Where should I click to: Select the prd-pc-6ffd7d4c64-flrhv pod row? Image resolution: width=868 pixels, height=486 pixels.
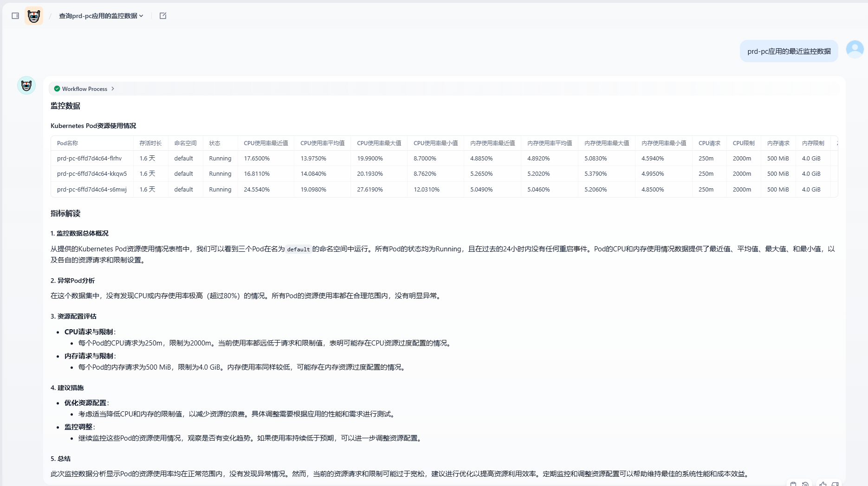(x=89, y=159)
